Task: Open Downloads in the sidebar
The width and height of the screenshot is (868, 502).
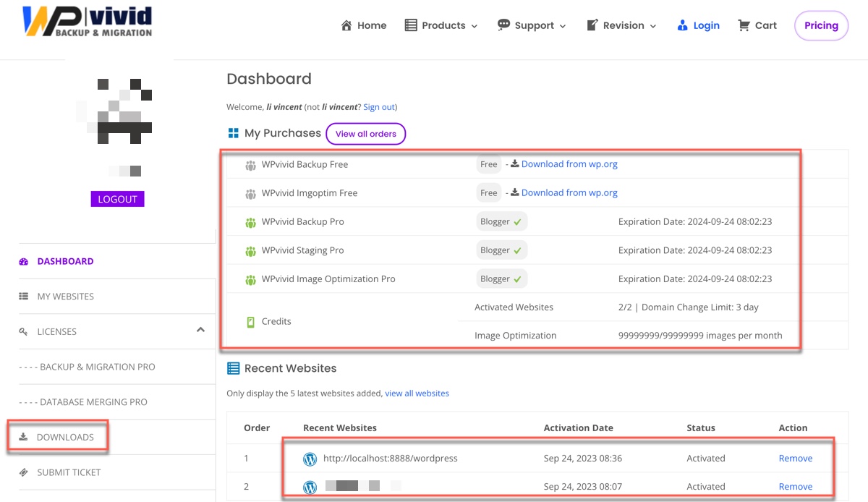Action: 65,438
